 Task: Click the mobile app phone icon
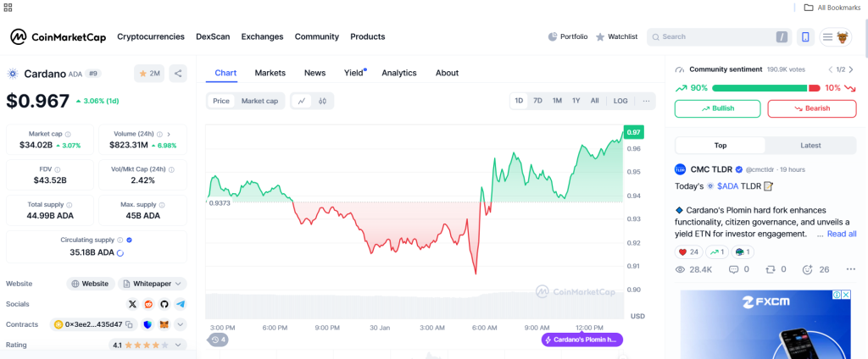(805, 37)
